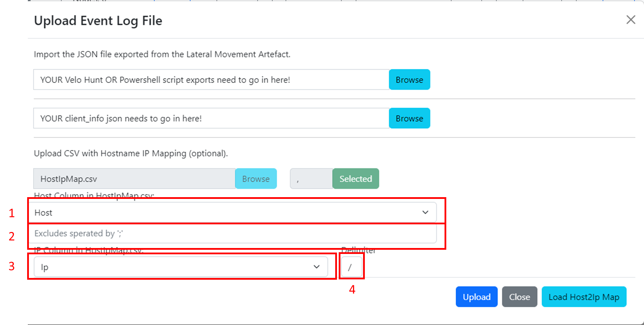Click the comma CSV delimiter field
The image size is (644, 325).
(311, 179)
